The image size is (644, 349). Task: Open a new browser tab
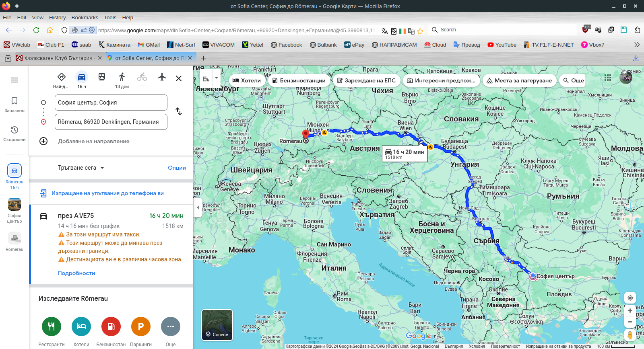(203, 58)
